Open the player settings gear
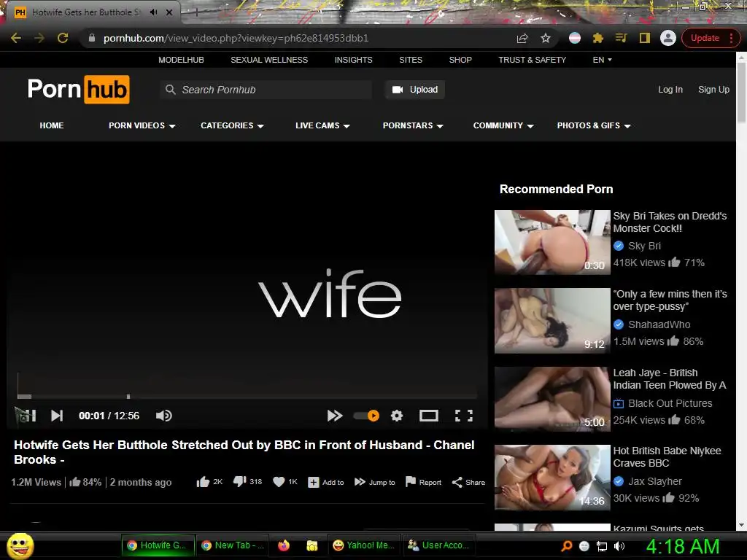This screenshot has width=747, height=560. 397,416
